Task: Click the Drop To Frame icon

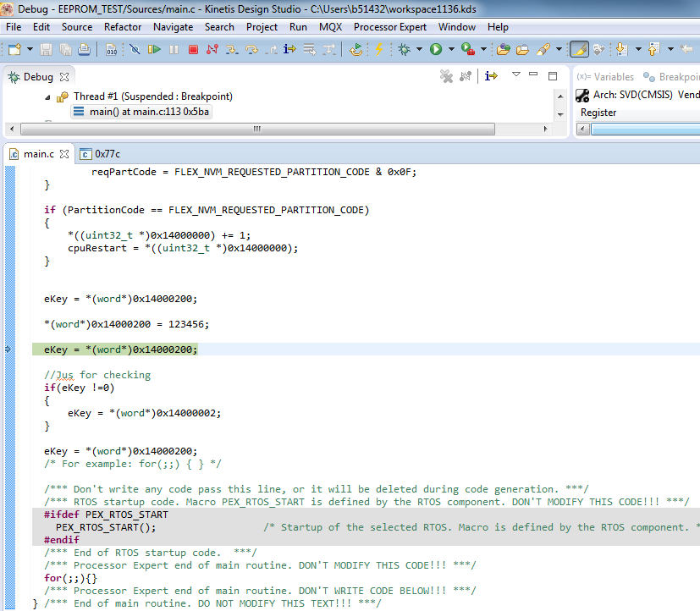Action: coord(310,49)
